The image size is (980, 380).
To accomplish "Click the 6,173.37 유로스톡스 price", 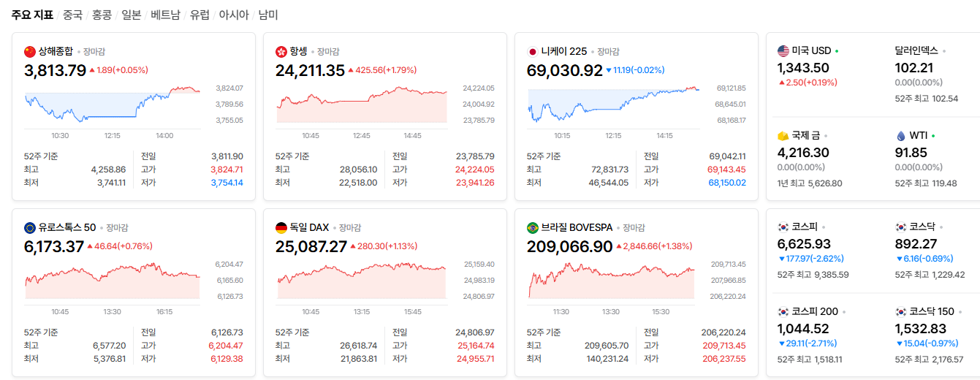I will pos(54,246).
